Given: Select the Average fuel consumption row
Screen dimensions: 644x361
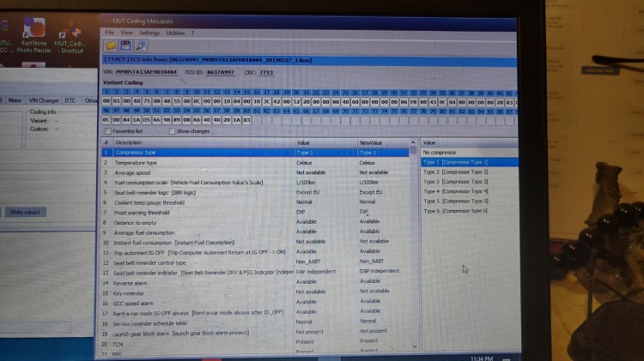Looking at the screenshot, I should coord(255,232).
